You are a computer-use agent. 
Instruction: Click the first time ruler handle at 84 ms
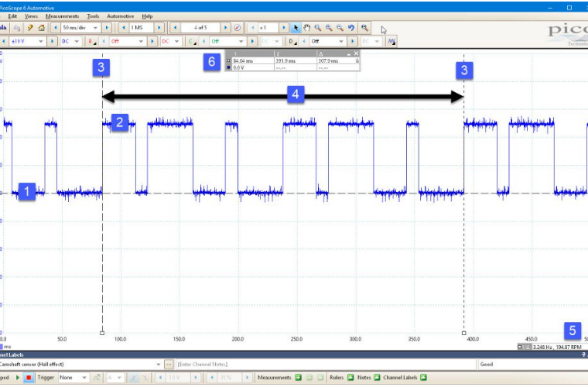click(x=102, y=333)
